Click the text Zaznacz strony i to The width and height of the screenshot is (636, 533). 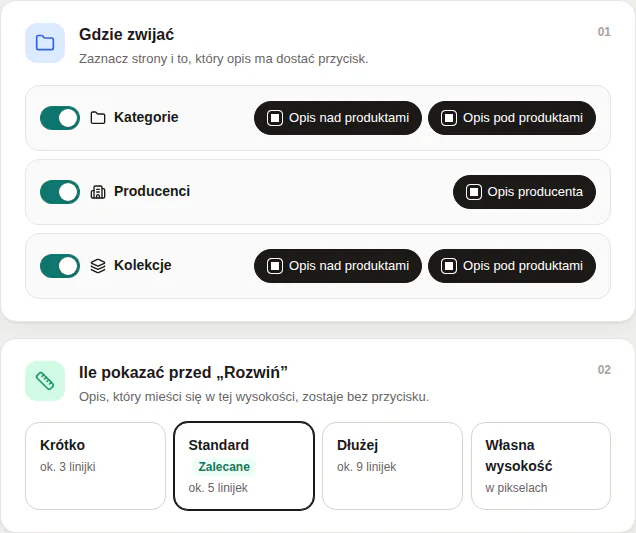[x=223, y=59]
